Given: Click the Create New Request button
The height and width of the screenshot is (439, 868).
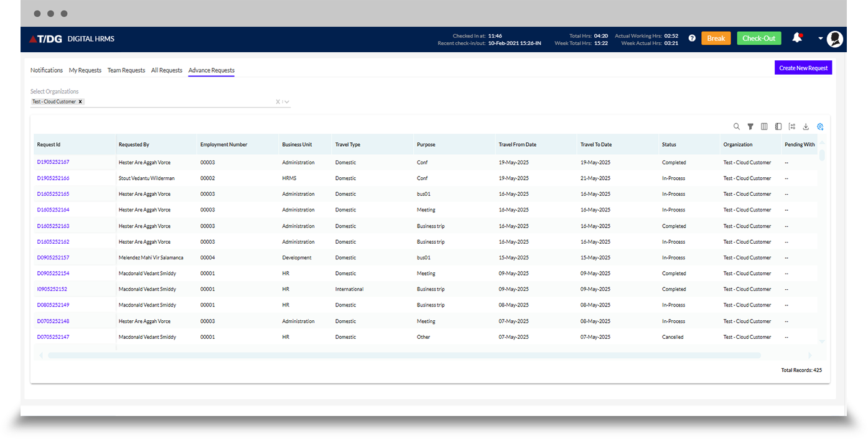Looking at the screenshot, I should pos(803,68).
